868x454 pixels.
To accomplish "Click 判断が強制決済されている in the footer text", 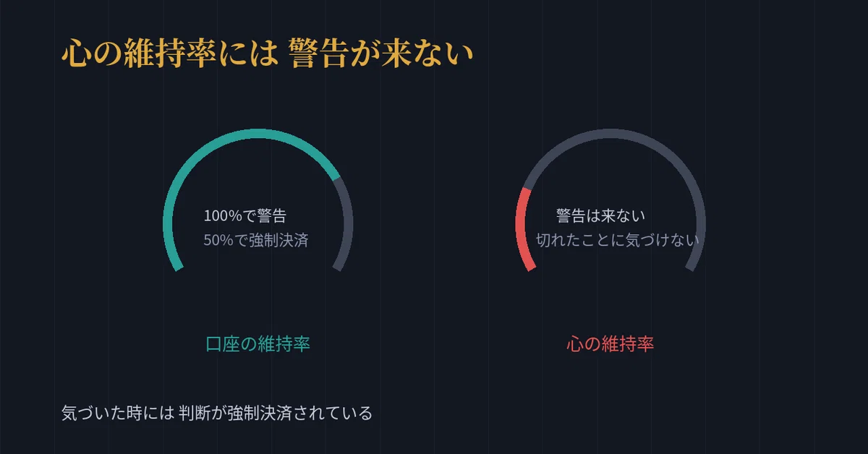I will click(276, 414).
